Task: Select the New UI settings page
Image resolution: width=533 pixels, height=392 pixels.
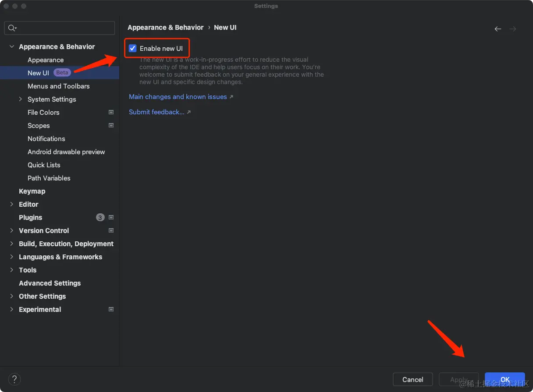Action: pyautogui.click(x=60, y=73)
